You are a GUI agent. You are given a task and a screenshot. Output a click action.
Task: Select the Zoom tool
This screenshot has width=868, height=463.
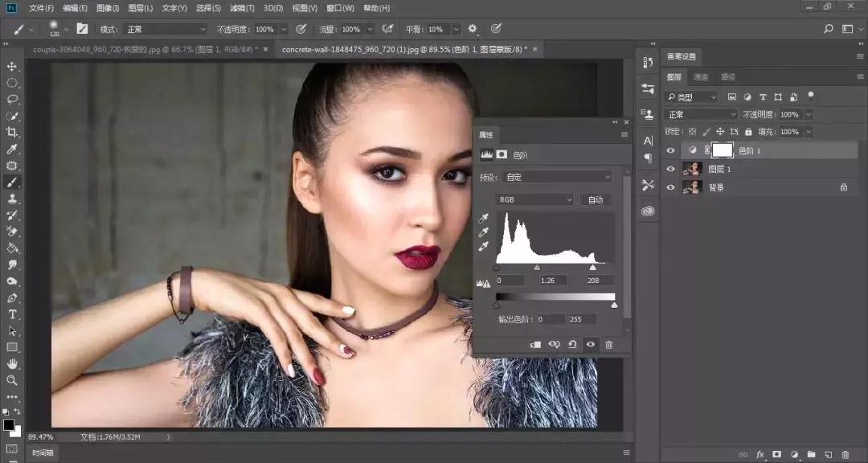[12, 380]
